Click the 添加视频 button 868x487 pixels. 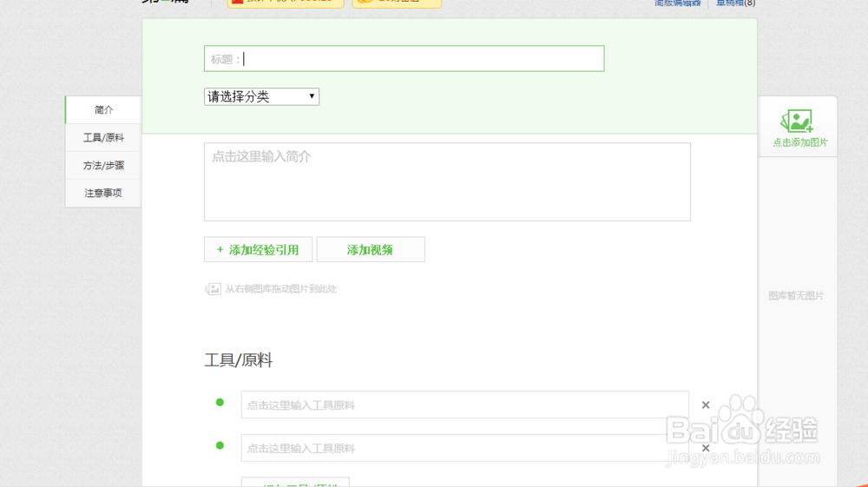point(371,250)
